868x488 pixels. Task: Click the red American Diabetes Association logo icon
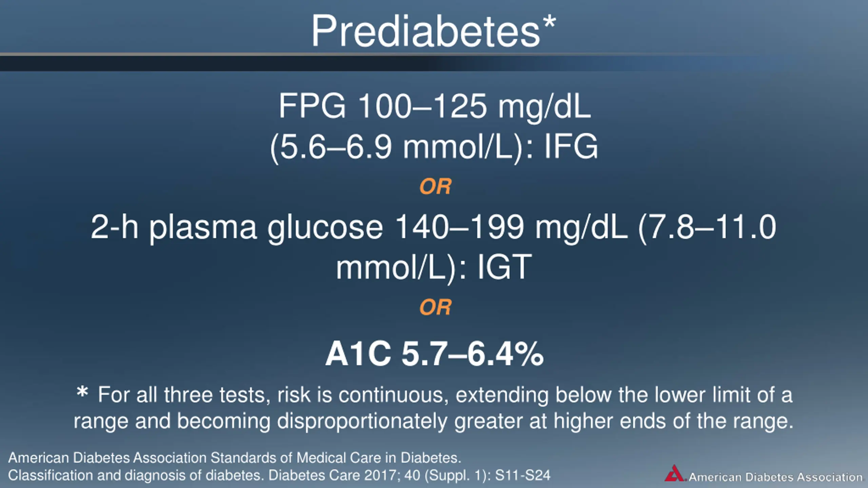point(674,473)
